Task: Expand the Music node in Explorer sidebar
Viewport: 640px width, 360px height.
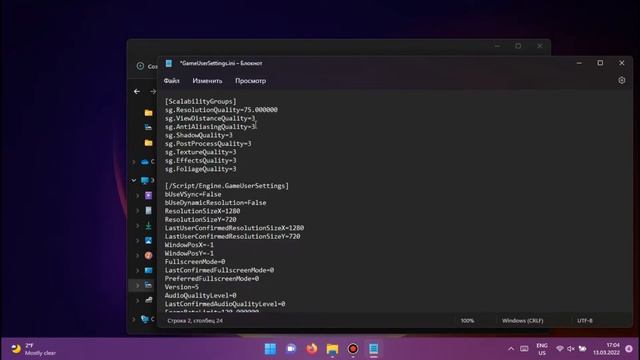Action: click(138, 256)
